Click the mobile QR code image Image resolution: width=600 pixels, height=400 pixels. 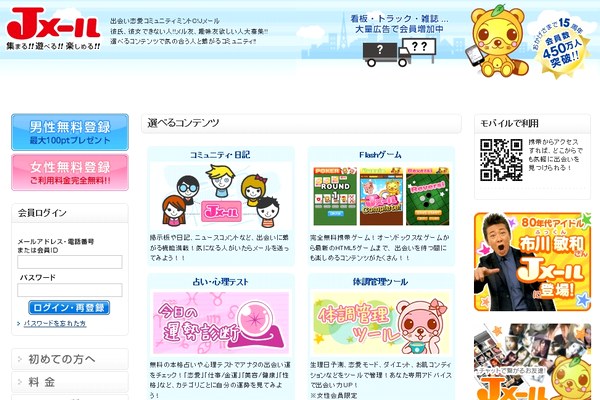pos(501,160)
